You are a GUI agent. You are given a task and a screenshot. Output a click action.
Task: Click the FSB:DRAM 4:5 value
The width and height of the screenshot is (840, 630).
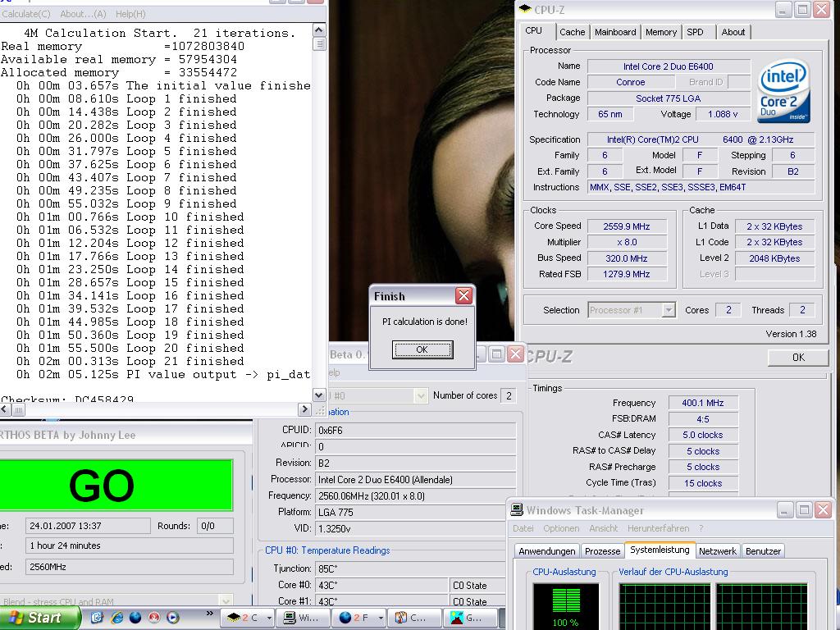click(703, 419)
